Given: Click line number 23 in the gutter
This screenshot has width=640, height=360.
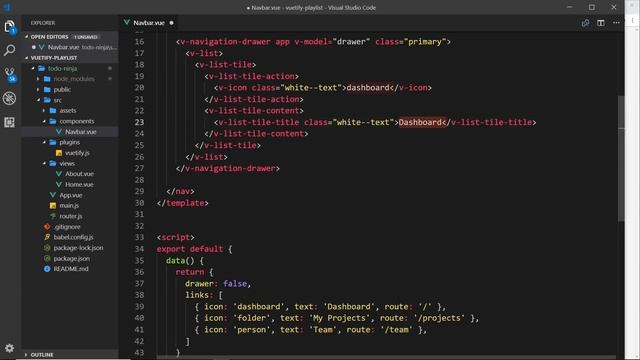Looking at the screenshot, I should pyautogui.click(x=139, y=122).
